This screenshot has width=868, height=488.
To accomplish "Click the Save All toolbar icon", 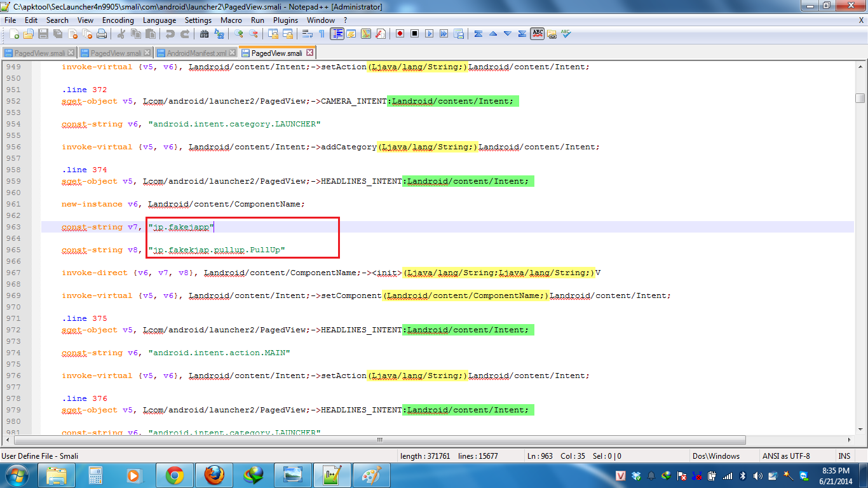I will pyautogui.click(x=58, y=34).
